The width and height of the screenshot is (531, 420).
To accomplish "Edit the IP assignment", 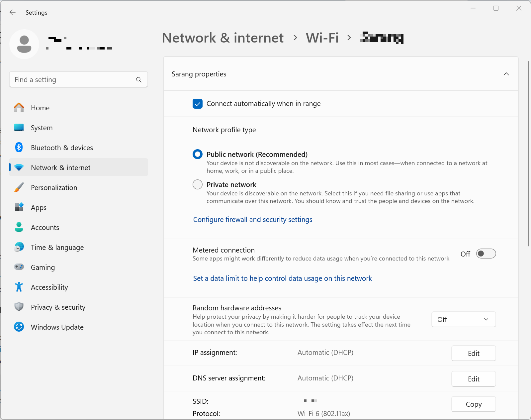I will (474, 353).
